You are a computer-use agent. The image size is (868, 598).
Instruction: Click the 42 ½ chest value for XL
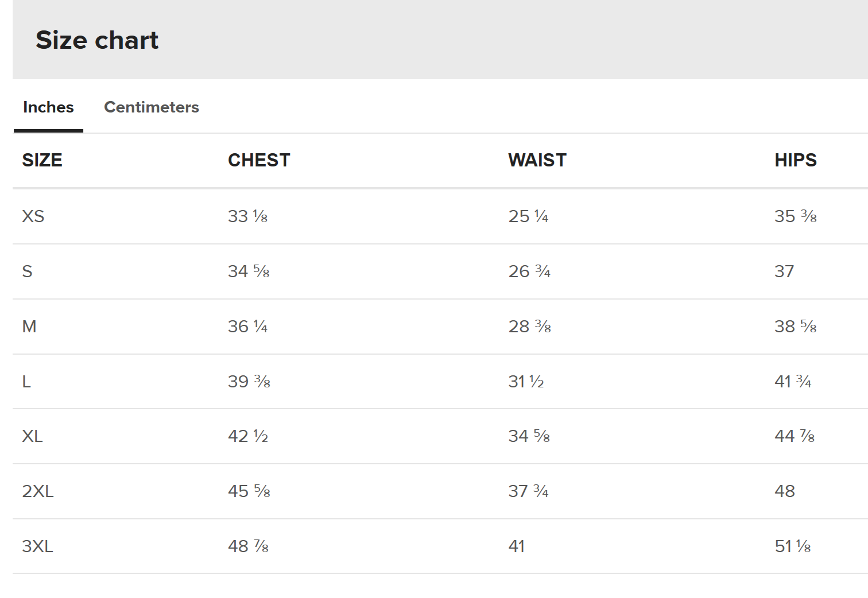[x=248, y=436]
